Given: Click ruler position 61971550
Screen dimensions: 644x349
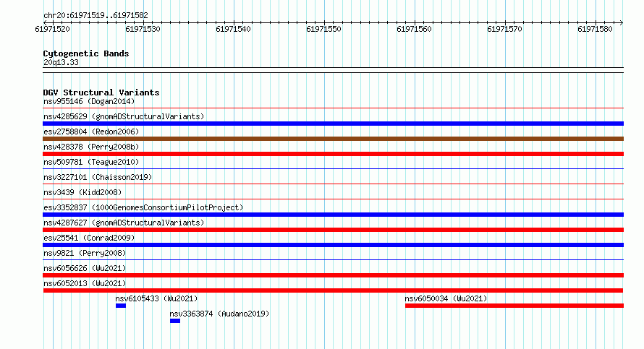Looking at the screenshot, I should [x=323, y=29].
